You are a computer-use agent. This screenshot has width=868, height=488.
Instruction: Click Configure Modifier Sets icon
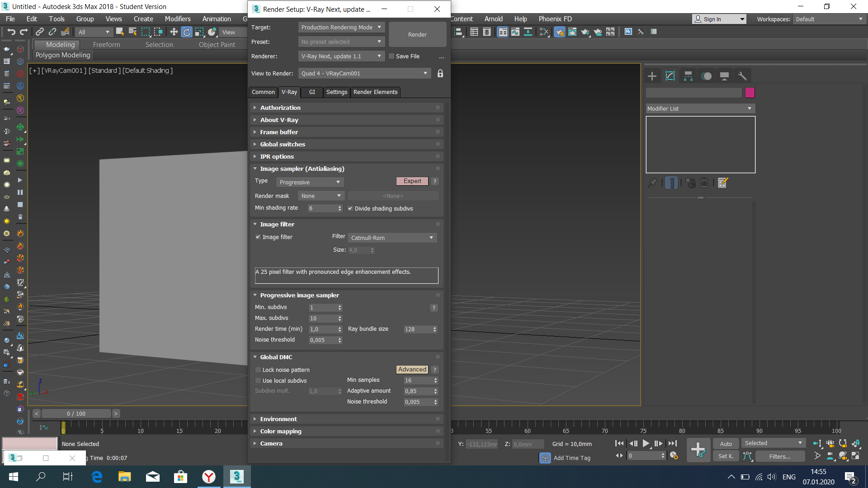click(x=722, y=183)
